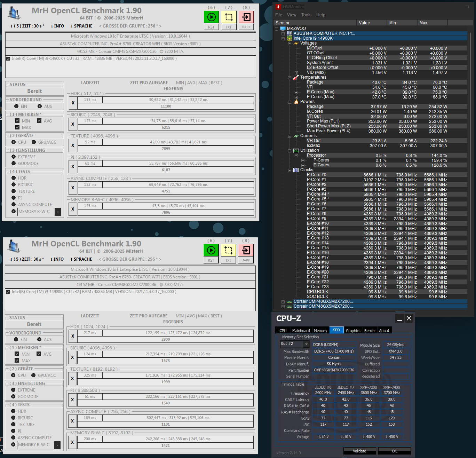Click MrH benchmark logo in upper window
This screenshot has height=458, width=476.
(14, 13)
